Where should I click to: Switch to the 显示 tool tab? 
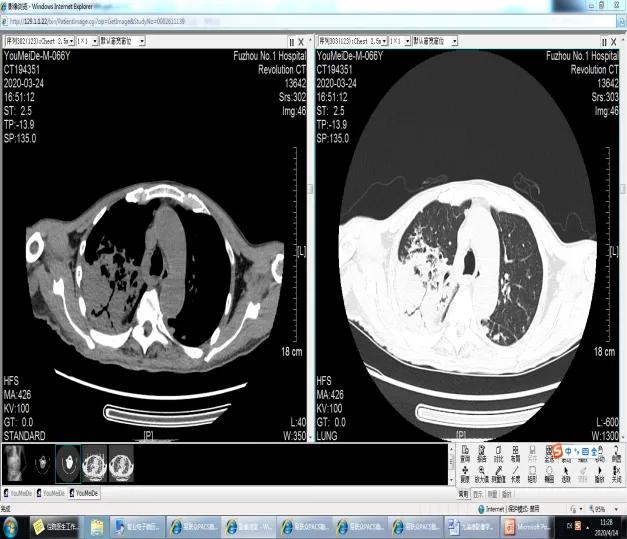point(478,494)
